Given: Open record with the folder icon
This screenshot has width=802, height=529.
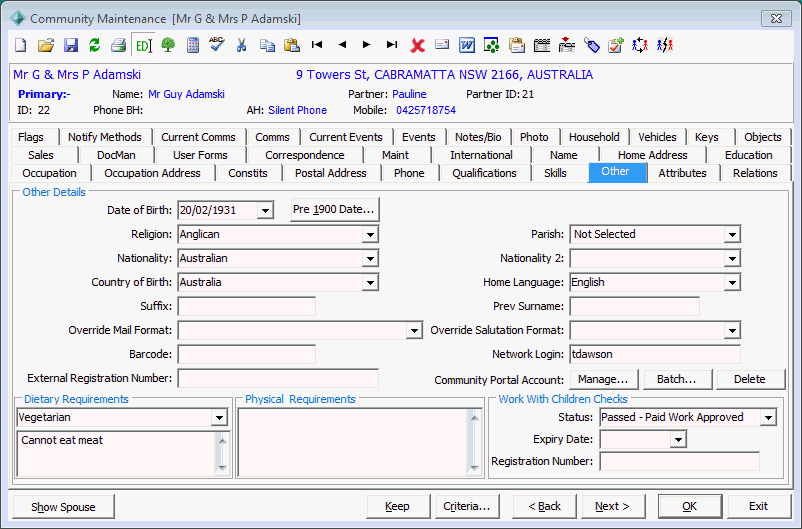Looking at the screenshot, I should 46,46.
